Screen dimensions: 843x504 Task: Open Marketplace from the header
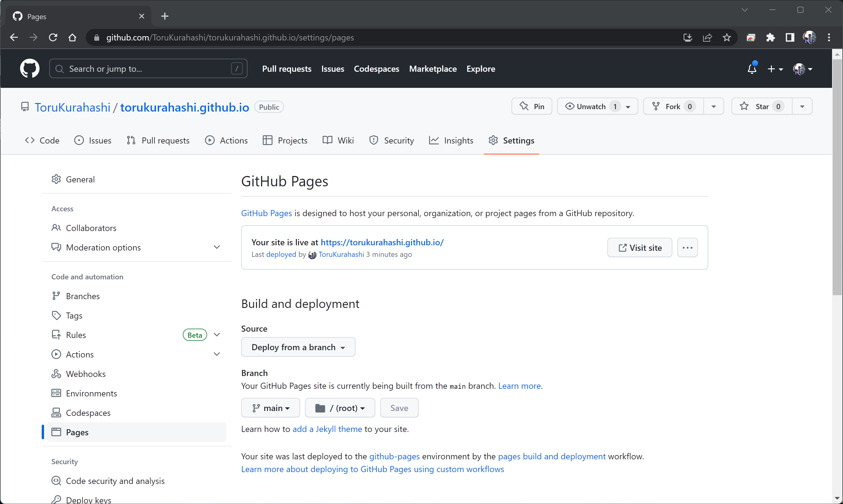point(432,69)
